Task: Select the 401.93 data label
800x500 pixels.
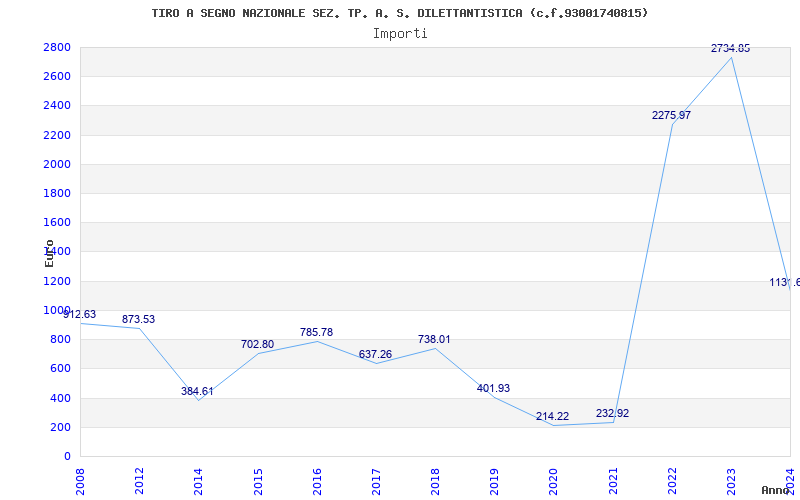Action: [493, 388]
